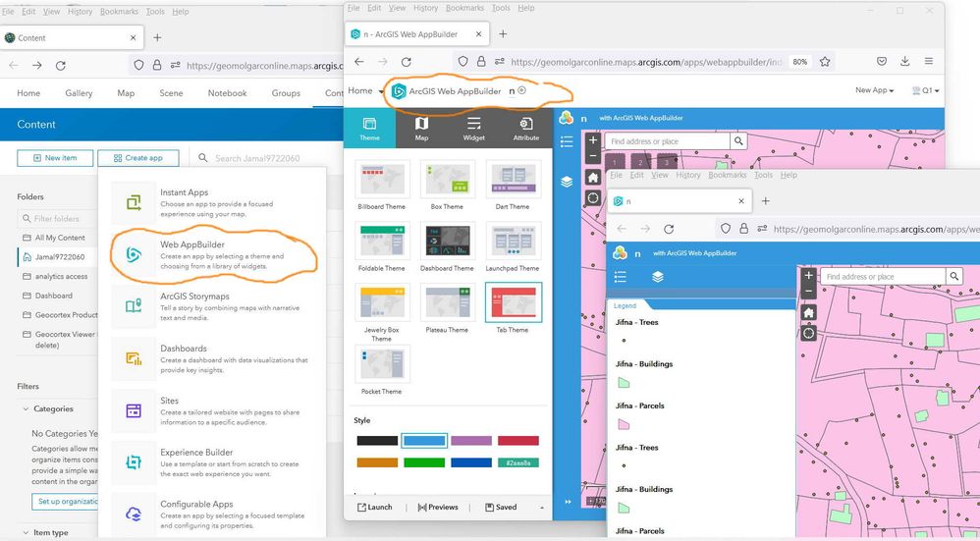980x541 pixels.
Task: Click Configurable Apps icon
Action: coord(134,514)
